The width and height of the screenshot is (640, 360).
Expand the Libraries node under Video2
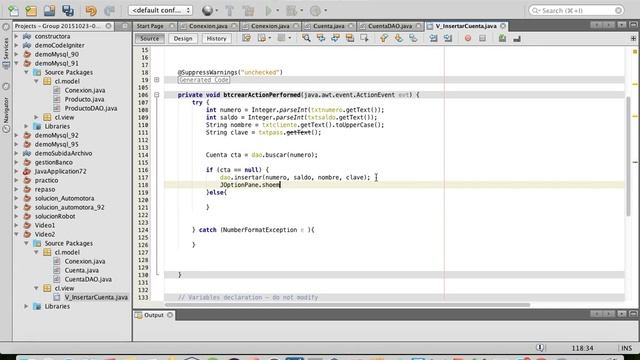click(x=27, y=306)
